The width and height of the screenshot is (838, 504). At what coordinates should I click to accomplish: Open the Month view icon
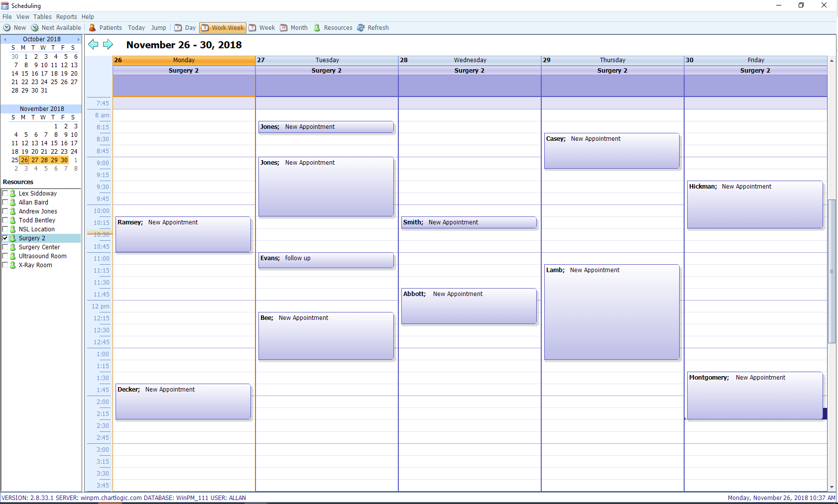tap(284, 27)
